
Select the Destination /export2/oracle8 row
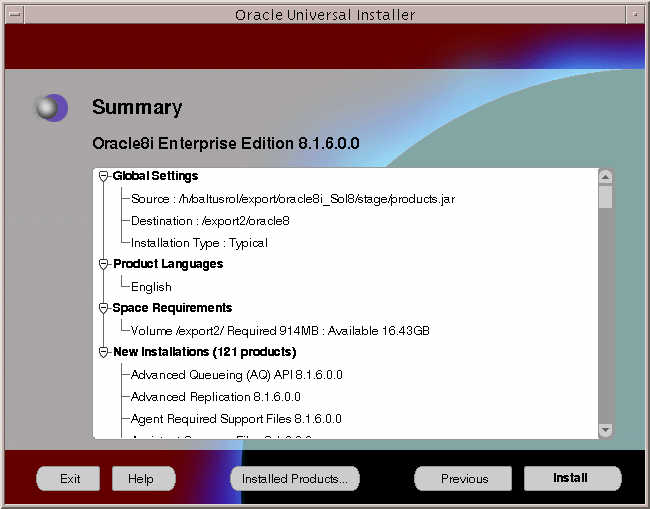click(x=210, y=221)
